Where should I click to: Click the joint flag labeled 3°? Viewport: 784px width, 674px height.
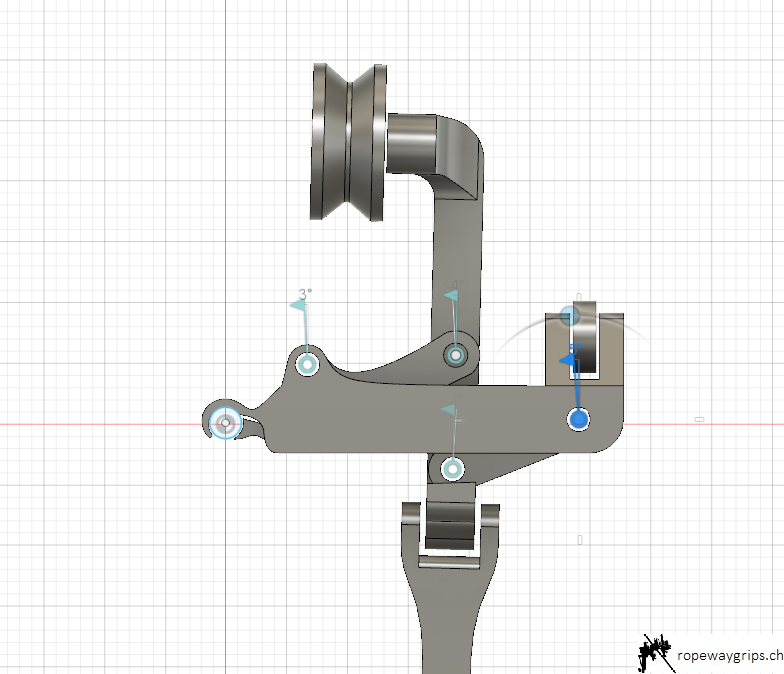point(301,305)
